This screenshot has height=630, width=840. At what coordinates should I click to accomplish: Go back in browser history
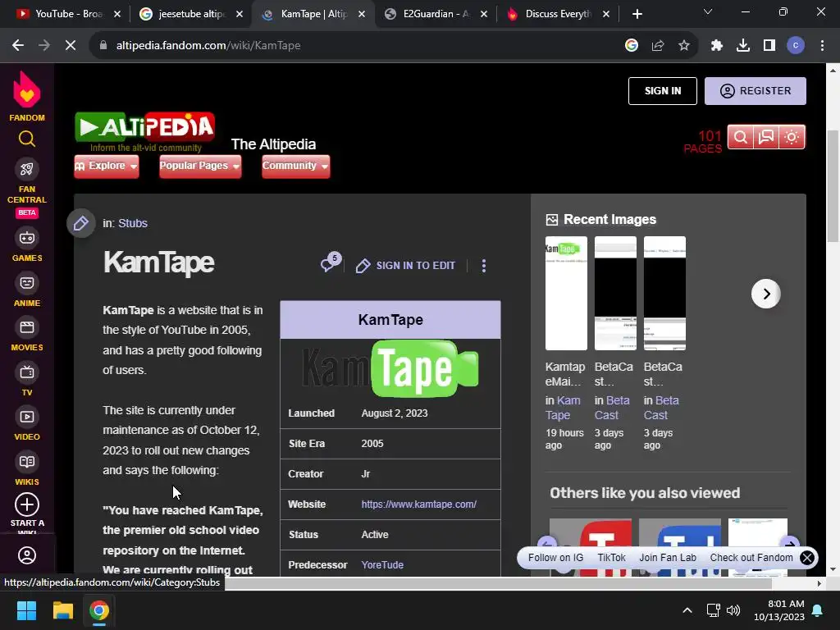click(x=18, y=46)
